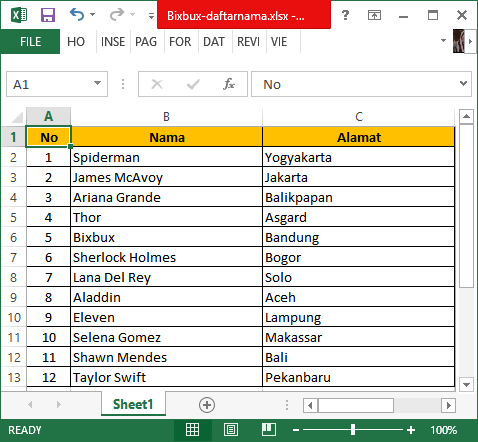
Task: Cancel formula entry with X icon
Action: tap(157, 84)
